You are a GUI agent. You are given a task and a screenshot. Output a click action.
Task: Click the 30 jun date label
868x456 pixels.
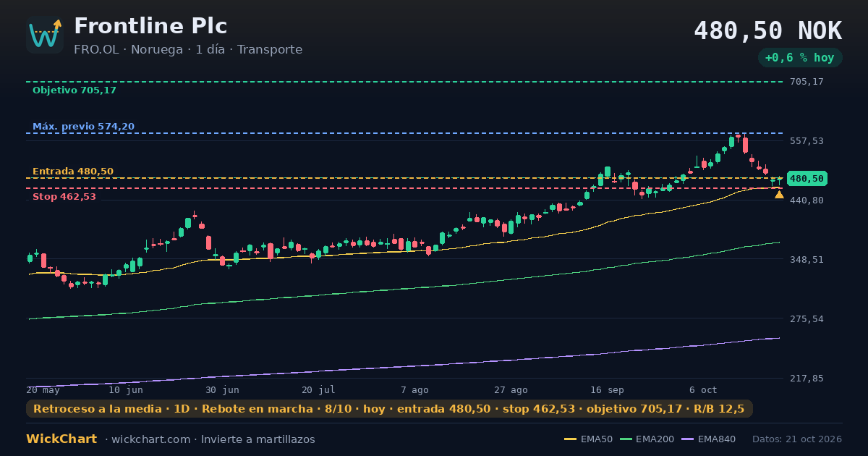coord(222,389)
